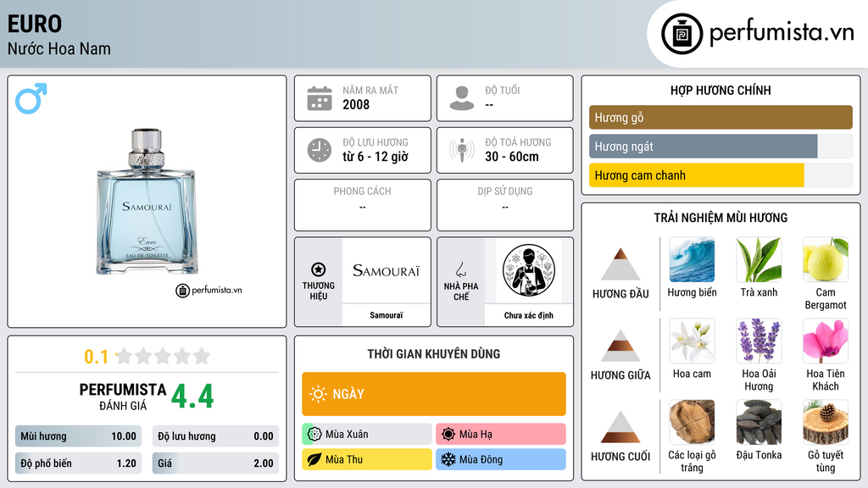Viewport: 868px width, 488px height.
Task: Select the Mùa Xuân season bar
Action: point(367,435)
